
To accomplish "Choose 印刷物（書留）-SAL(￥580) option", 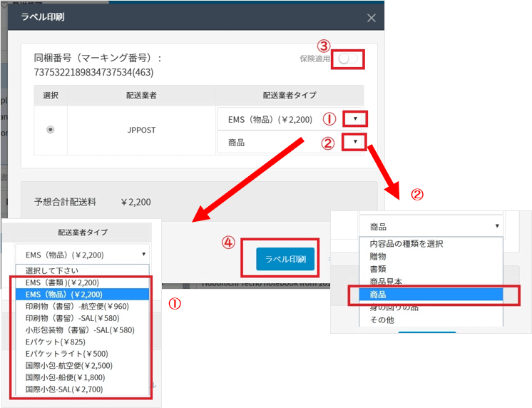I will click(x=82, y=318).
